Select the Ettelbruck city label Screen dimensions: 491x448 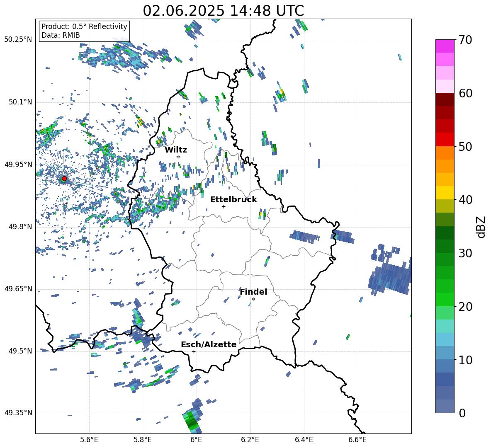coord(233,200)
